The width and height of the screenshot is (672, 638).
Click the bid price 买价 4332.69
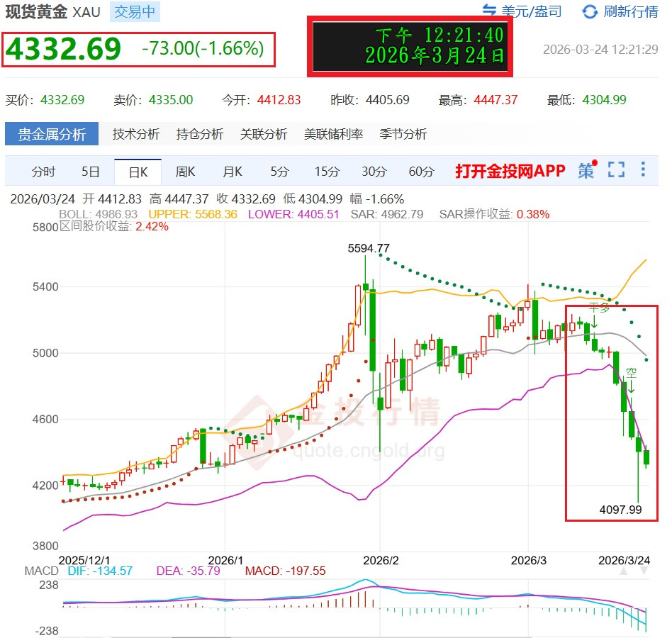point(45,100)
